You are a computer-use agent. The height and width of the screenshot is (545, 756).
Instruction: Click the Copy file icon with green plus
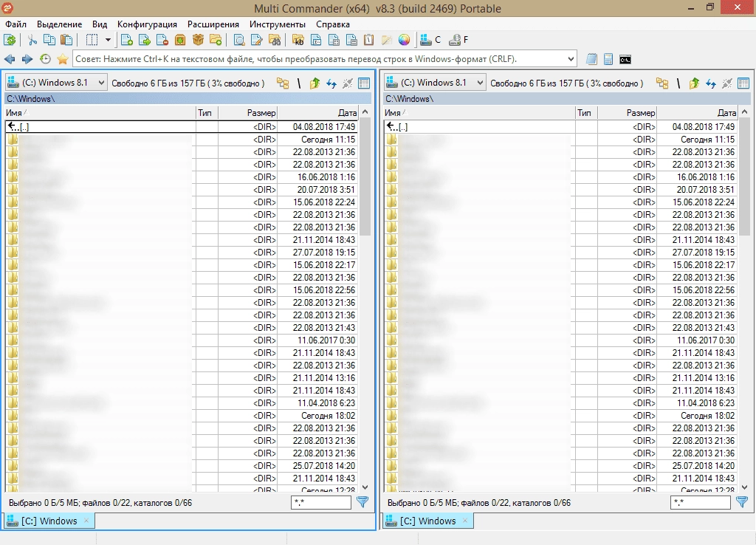[127, 40]
